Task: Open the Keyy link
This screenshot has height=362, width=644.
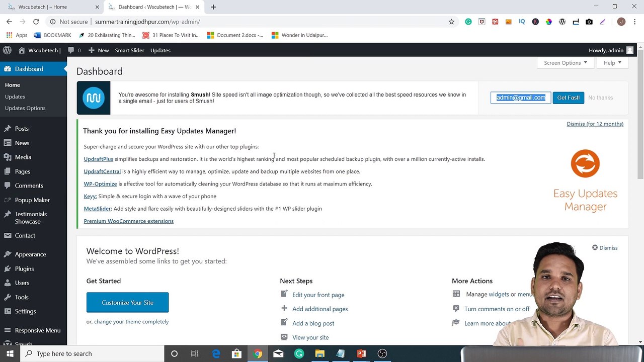Action: coord(90,196)
